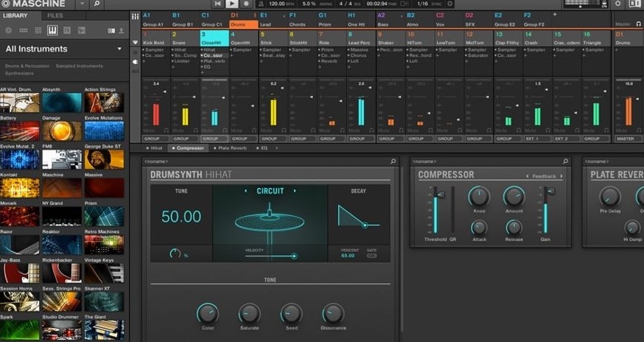
Task: Open the Triangle channel GROUP output dropdown
Action: click(x=596, y=139)
